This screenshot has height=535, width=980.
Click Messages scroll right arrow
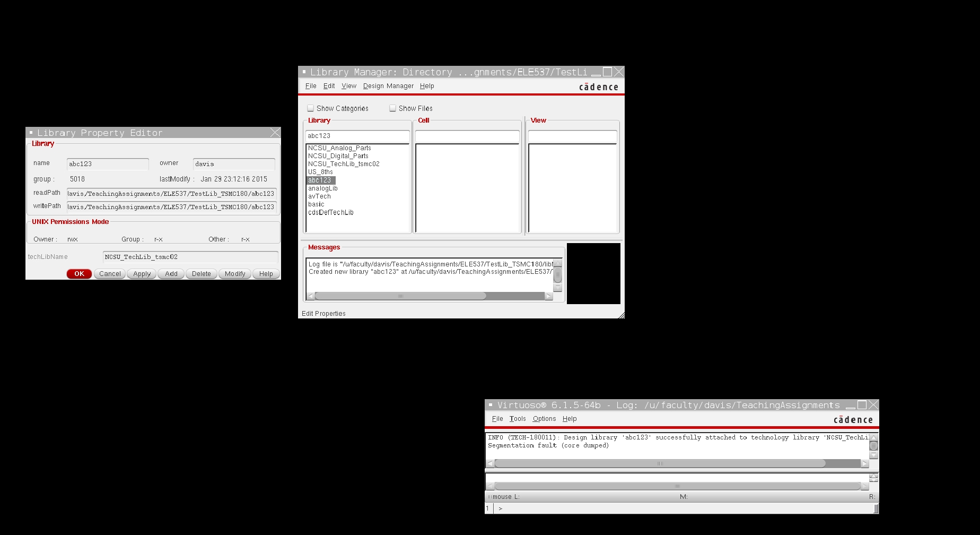[548, 296]
